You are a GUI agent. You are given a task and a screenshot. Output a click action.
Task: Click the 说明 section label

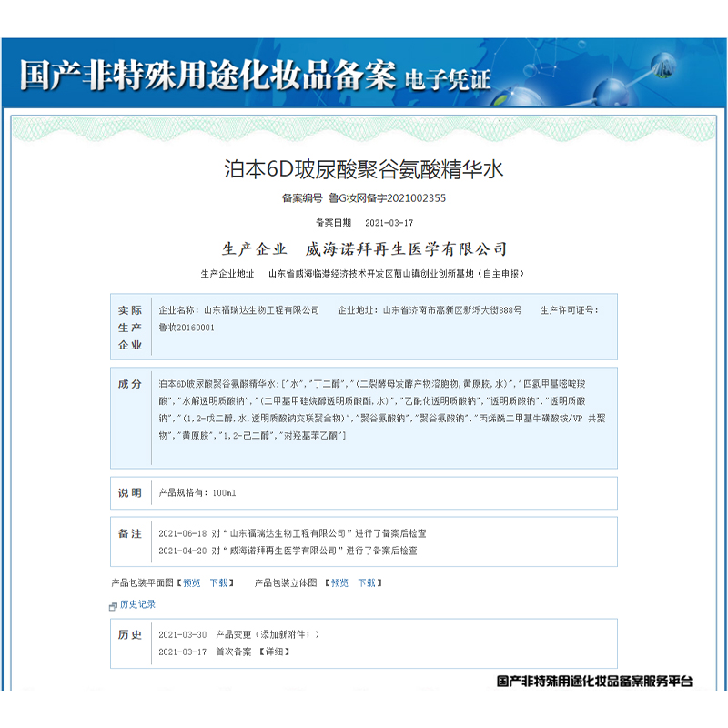[x=129, y=493]
